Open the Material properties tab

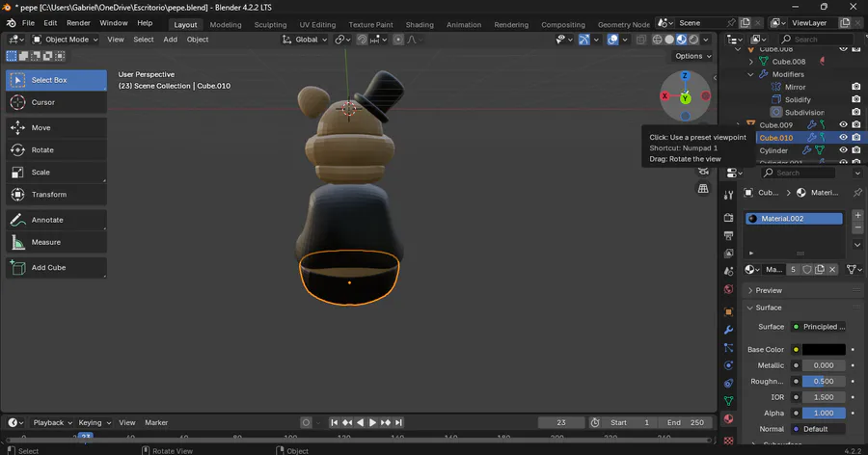tap(728, 418)
